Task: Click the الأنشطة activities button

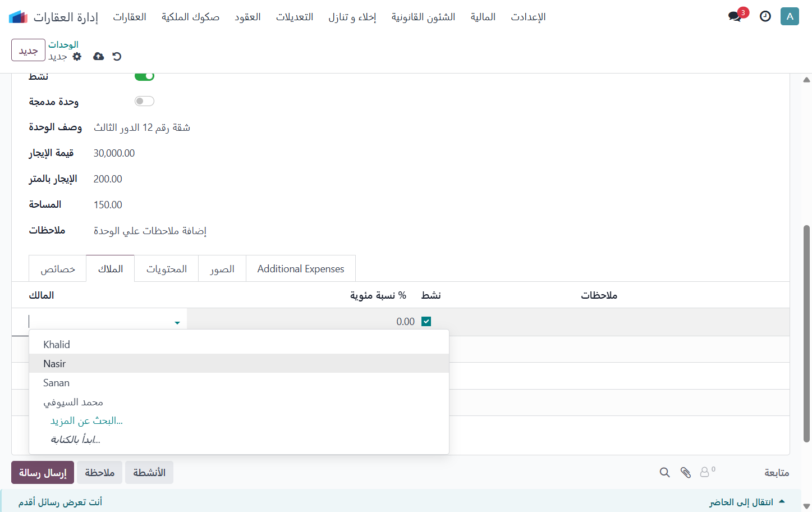Action: click(149, 473)
